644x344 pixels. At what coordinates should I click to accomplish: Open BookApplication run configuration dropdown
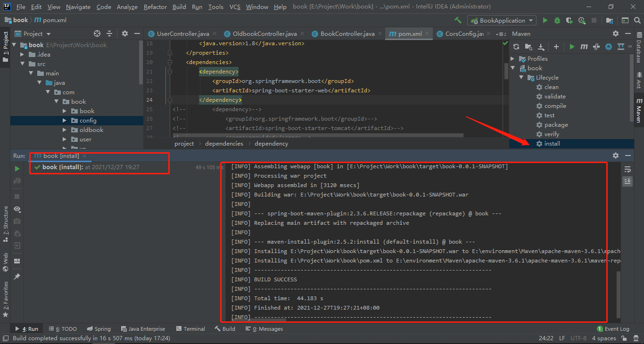coord(502,20)
